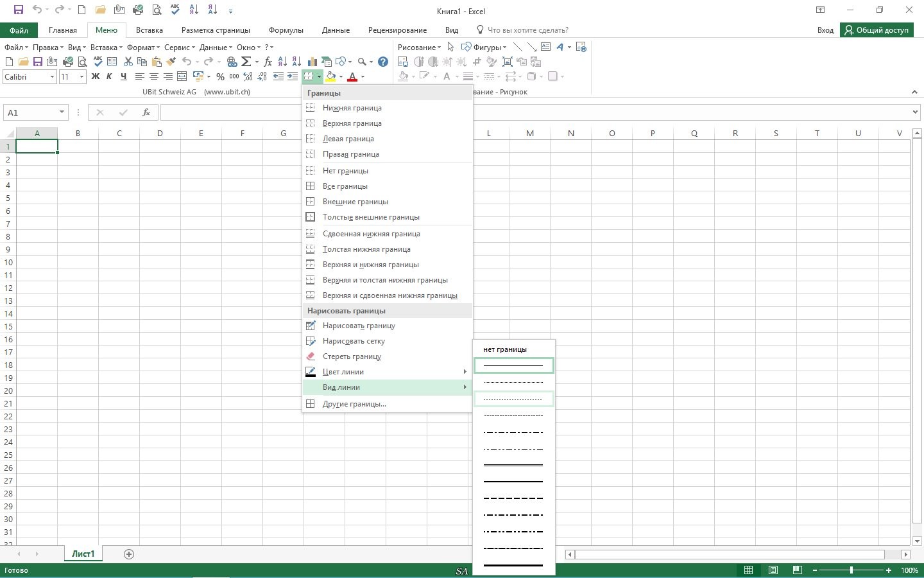Click the blue help question mark icon

(382, 62)
